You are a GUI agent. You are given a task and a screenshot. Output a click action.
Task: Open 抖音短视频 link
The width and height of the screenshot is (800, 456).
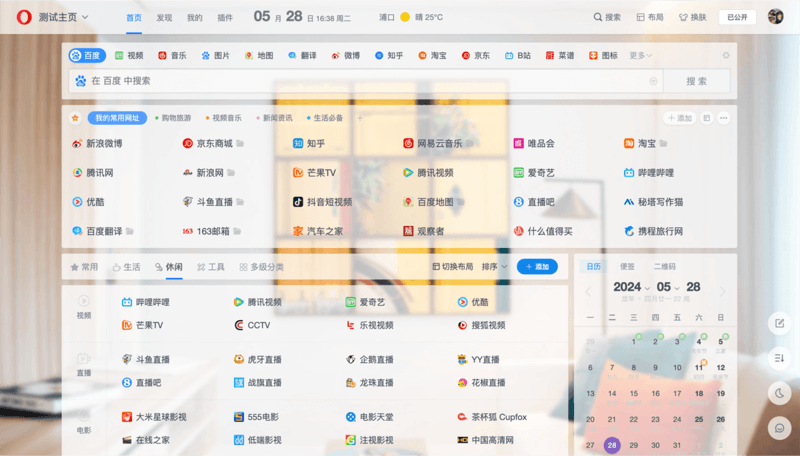point(323,202)
